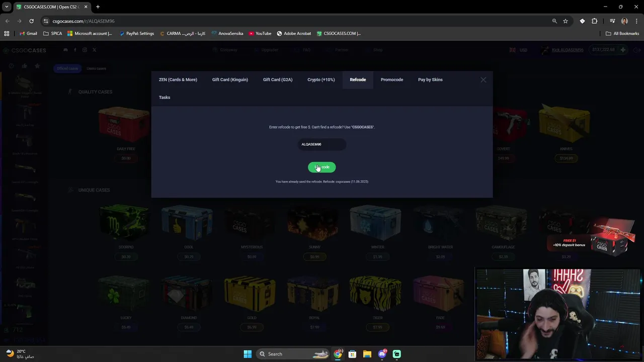This screenshot has height=362, width=644.
Task: Open the taskbar app with notification badge
Action: pyautogui.click(x=382, y=354)
